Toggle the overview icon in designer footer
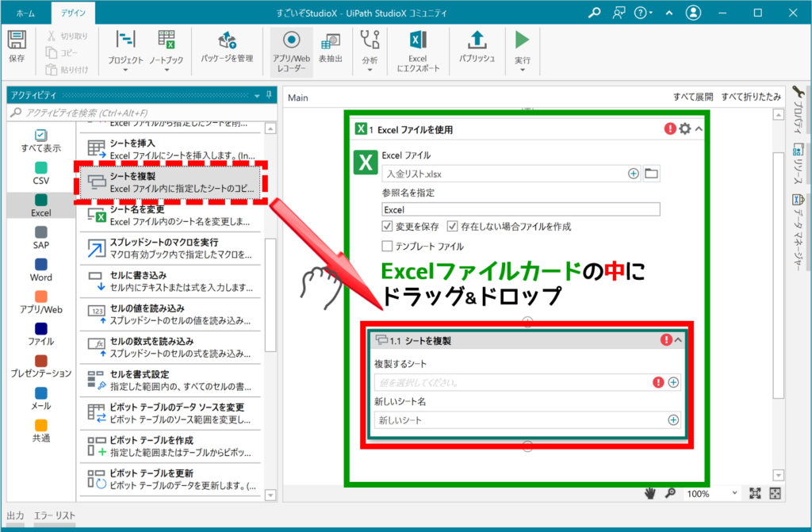 (x=775, y=493)
